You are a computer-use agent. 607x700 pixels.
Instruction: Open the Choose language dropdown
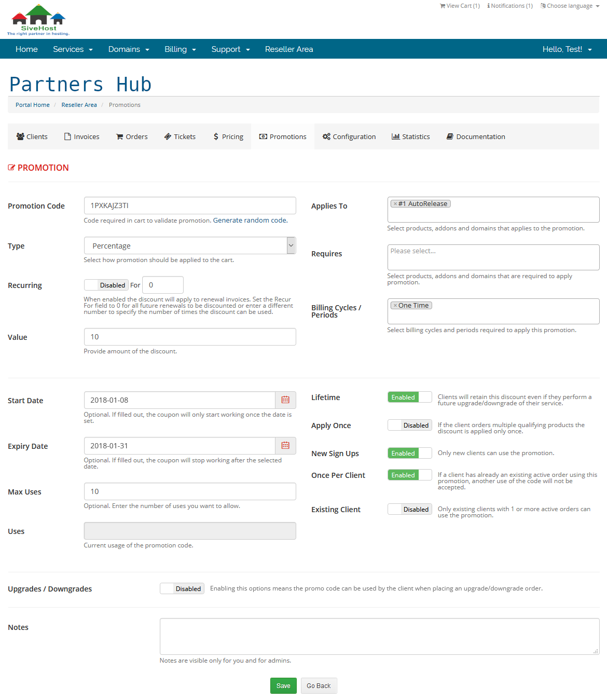click(570, 6)
